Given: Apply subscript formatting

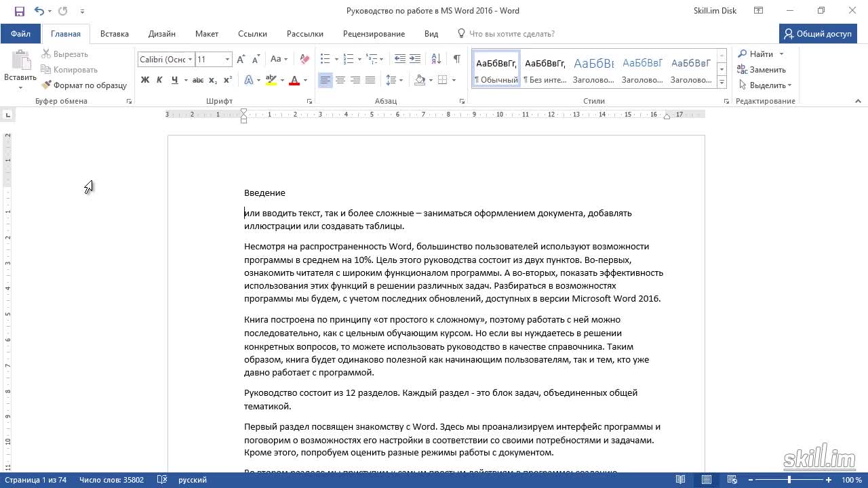Looking at the screenshot, I should click(x=213, y=80).
